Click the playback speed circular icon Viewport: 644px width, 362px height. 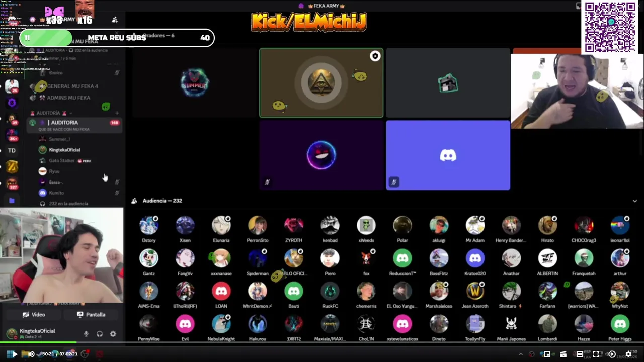click(612, 354)
